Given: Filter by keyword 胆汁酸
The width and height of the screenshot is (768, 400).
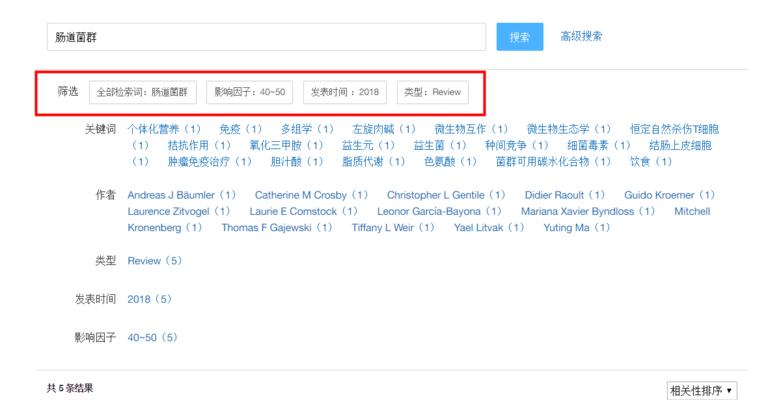Looking at the screenshot, I should click(297, 162).
